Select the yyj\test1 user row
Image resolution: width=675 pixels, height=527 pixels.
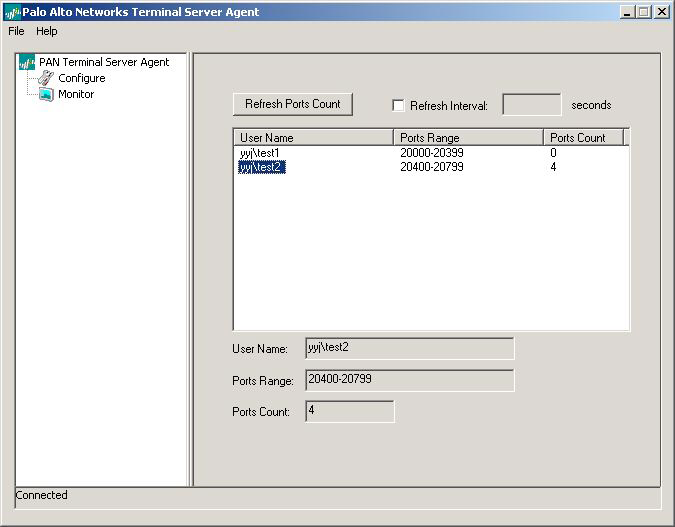click(260, 153)
